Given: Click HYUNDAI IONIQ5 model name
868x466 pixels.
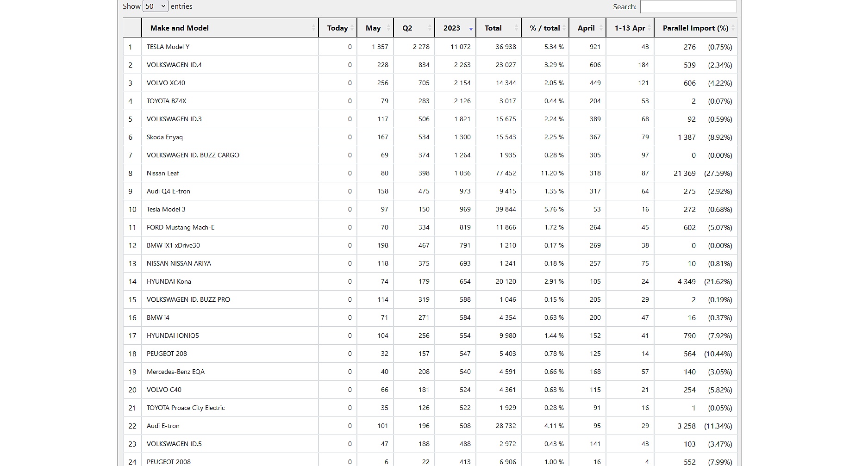Looking at the screenshot, I should pos(173,336).
